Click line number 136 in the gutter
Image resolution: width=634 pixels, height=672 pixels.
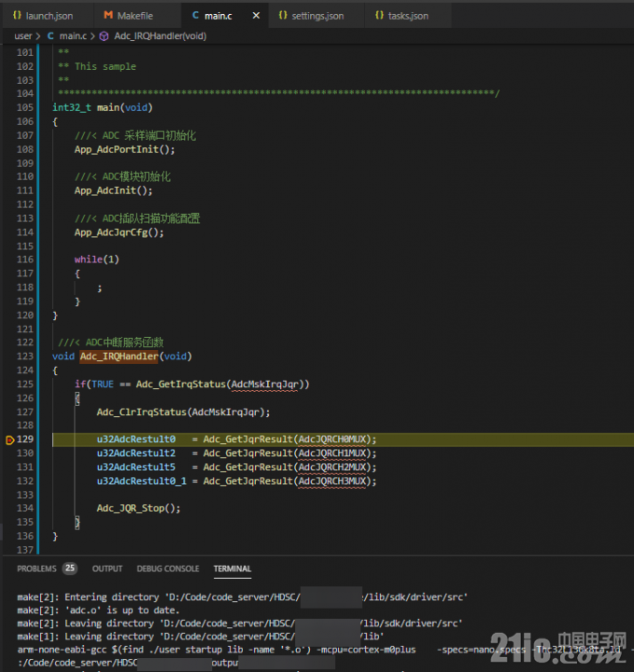point(25,536)
